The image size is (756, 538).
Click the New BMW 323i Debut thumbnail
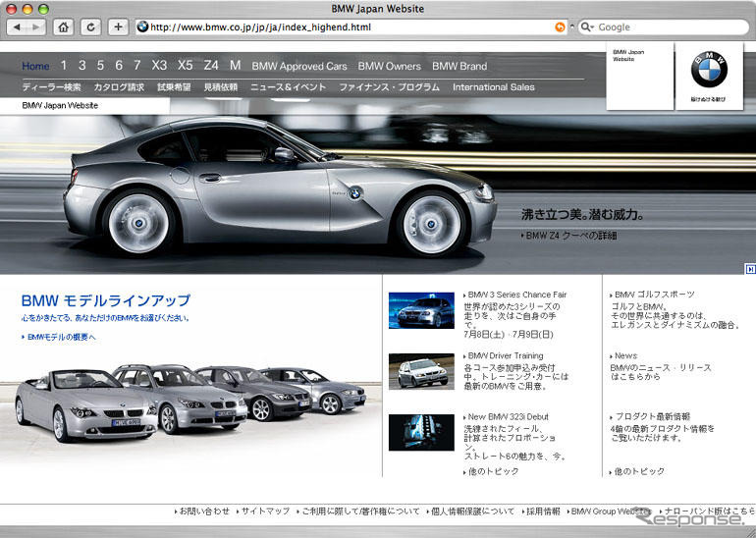point(421,432)
